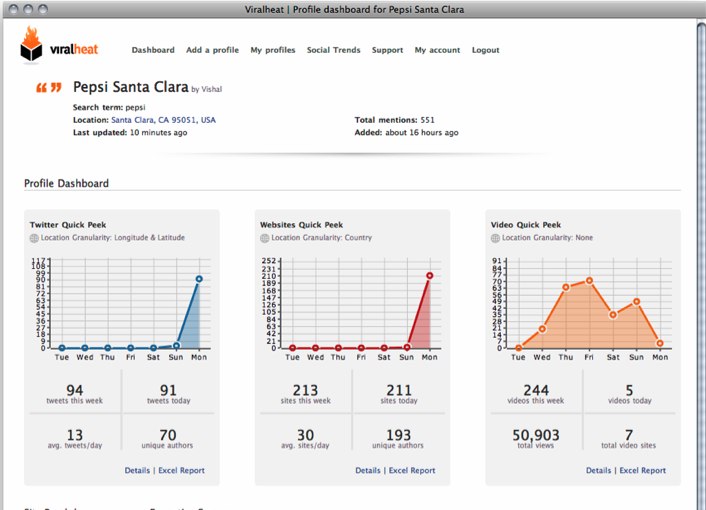Click Thursday data point on Video chart

(x=566, y=287)
